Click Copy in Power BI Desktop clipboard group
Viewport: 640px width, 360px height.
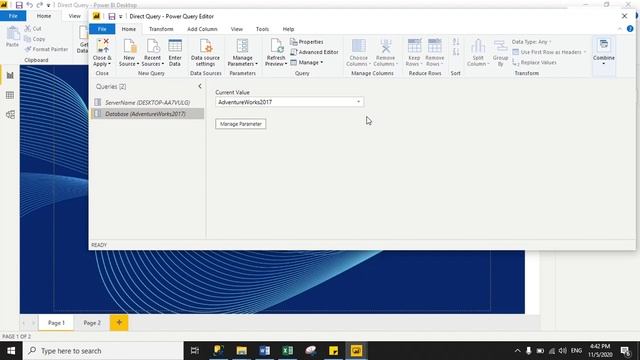click(35, 39)
